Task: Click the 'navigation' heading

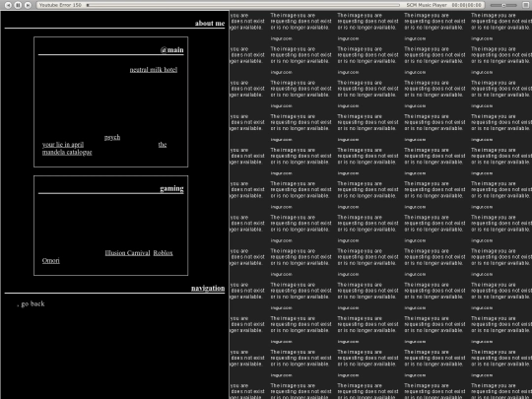Action: [x=208, y=289]
